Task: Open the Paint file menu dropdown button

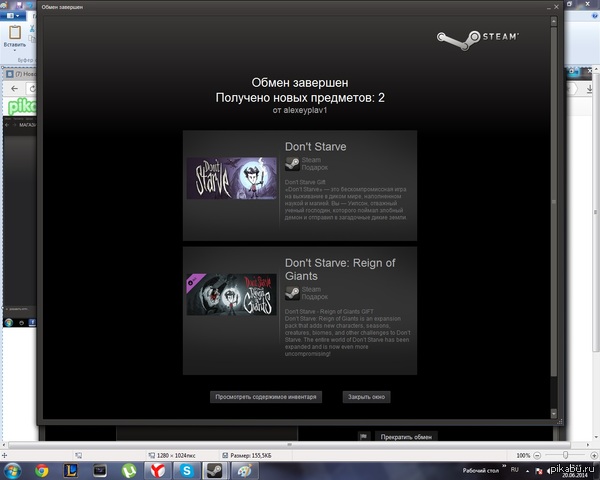Action: [x=13, y=16]
